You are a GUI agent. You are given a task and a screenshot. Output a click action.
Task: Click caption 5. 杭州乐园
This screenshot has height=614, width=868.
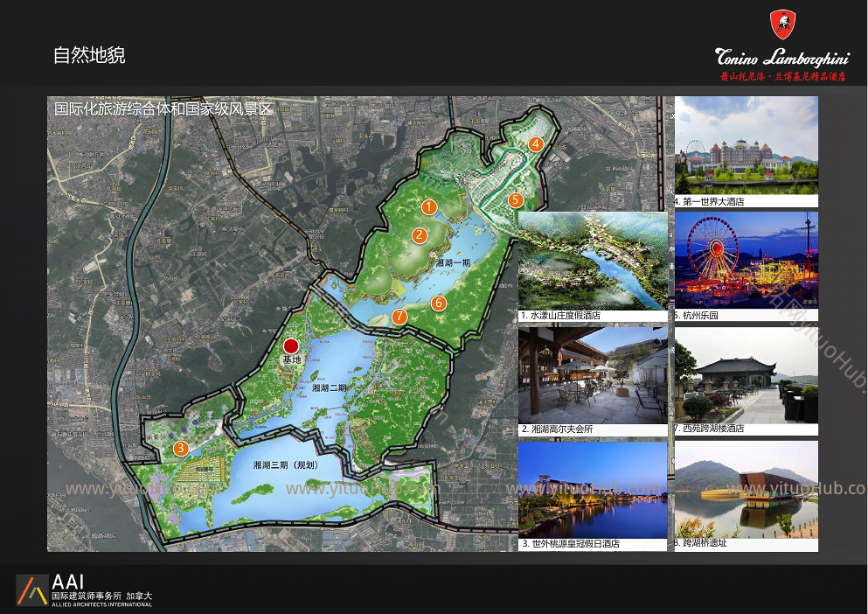point(697,316)
